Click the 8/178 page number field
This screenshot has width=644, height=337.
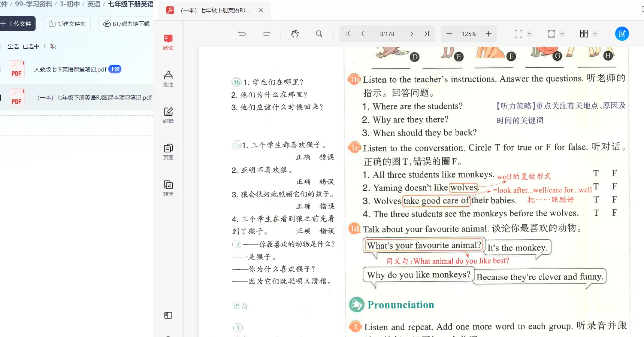tap(387, 34)
